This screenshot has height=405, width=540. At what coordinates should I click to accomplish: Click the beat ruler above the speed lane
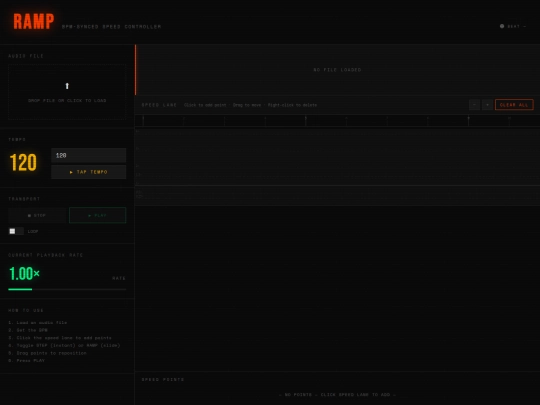pyautogui.click(x=337, y=121)
